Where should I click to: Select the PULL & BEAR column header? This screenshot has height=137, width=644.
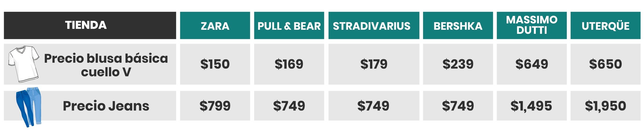(289, 25)
